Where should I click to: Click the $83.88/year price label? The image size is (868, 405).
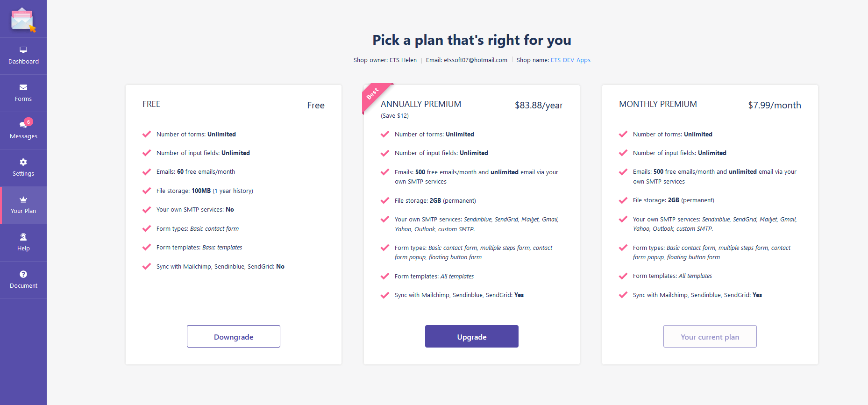(539, 106)
